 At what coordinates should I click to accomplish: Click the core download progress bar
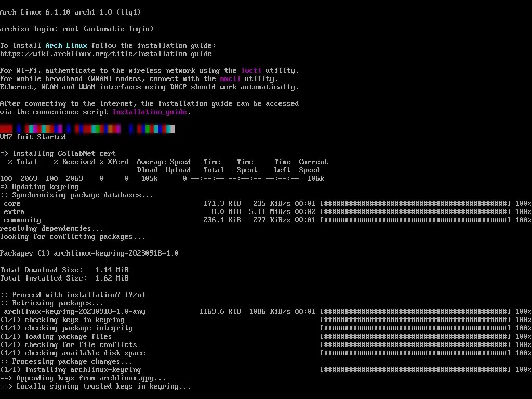coord(416,204)
